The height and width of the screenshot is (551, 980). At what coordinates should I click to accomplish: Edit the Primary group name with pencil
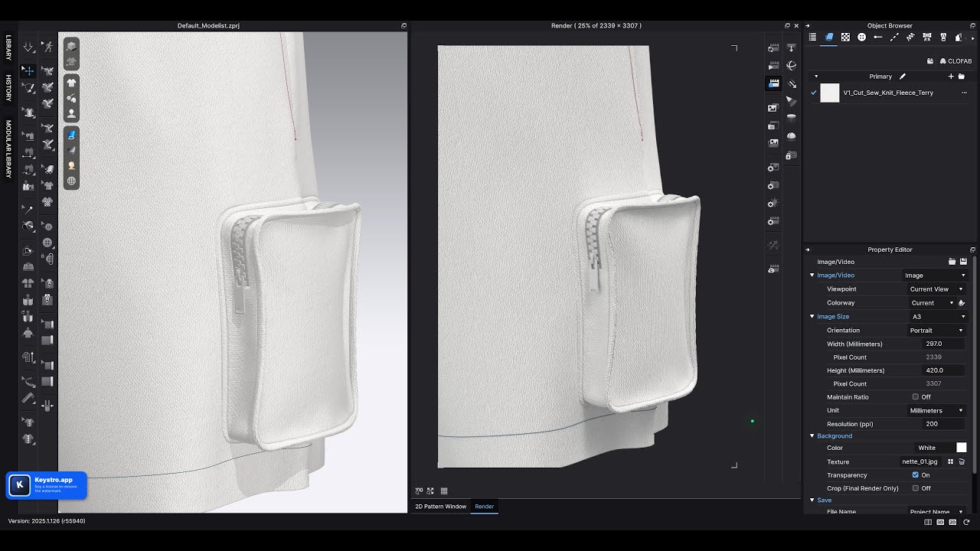coord(903,77)
